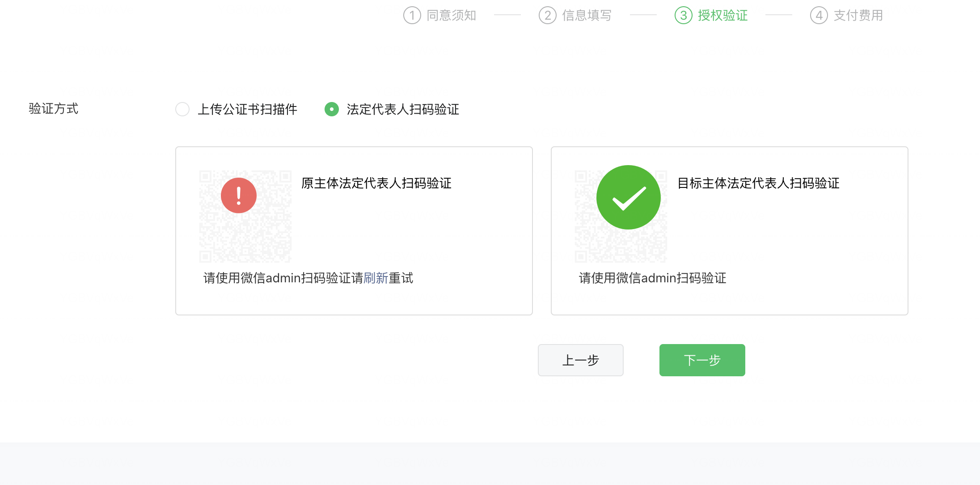Click step 3 circle number icon

coord(683,16)
